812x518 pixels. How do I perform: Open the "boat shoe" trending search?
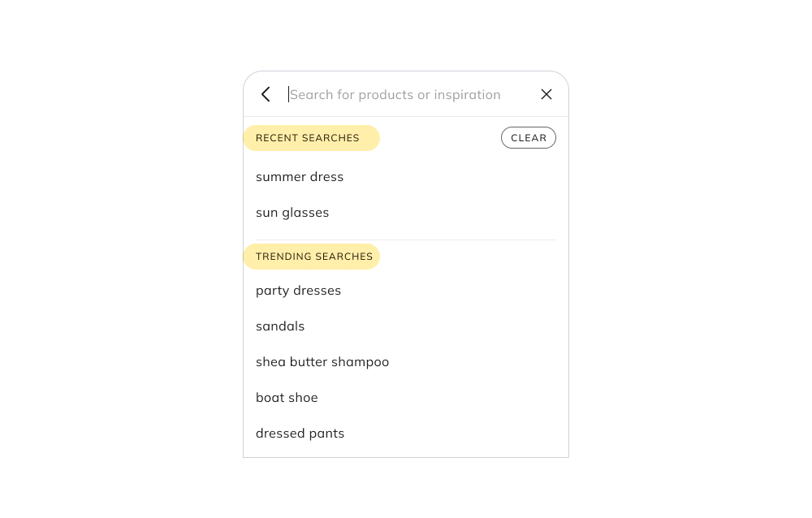coord(287,398)
